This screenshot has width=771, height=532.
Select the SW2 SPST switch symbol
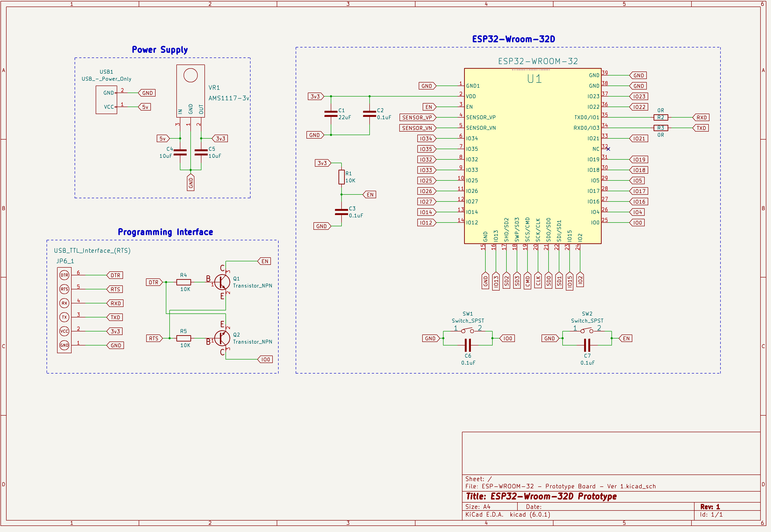click(587, 331)
